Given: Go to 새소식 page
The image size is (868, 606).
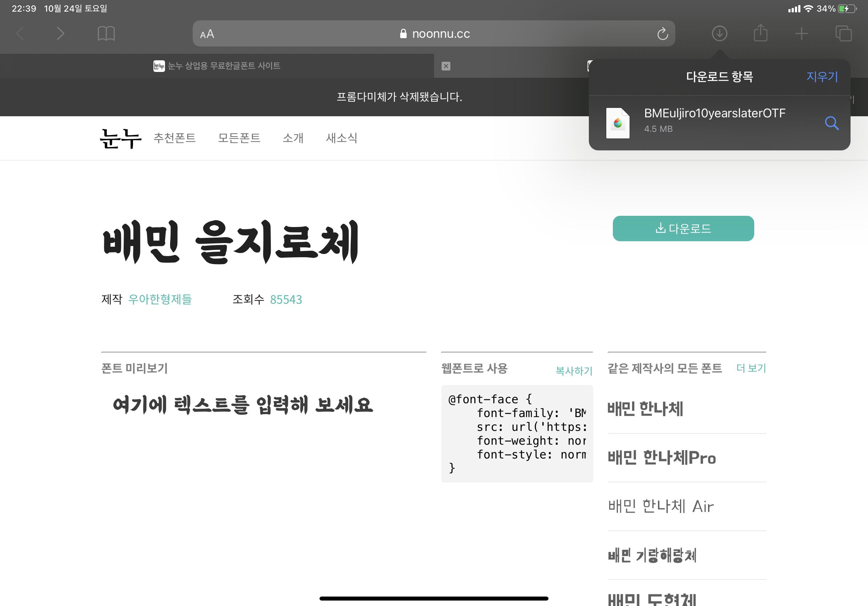Looking at the screenshot, I should tap(341, 138).
